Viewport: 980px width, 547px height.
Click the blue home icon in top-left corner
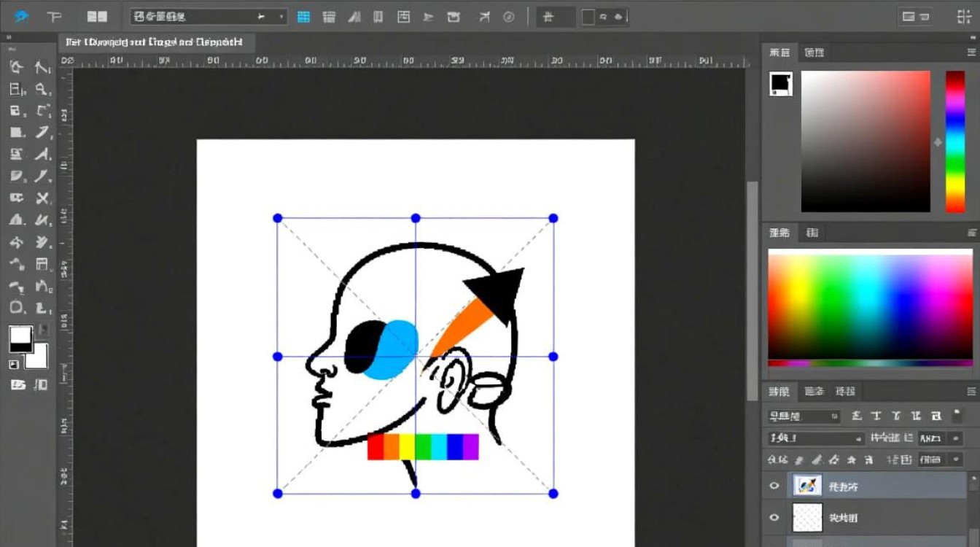click(22, 17)
